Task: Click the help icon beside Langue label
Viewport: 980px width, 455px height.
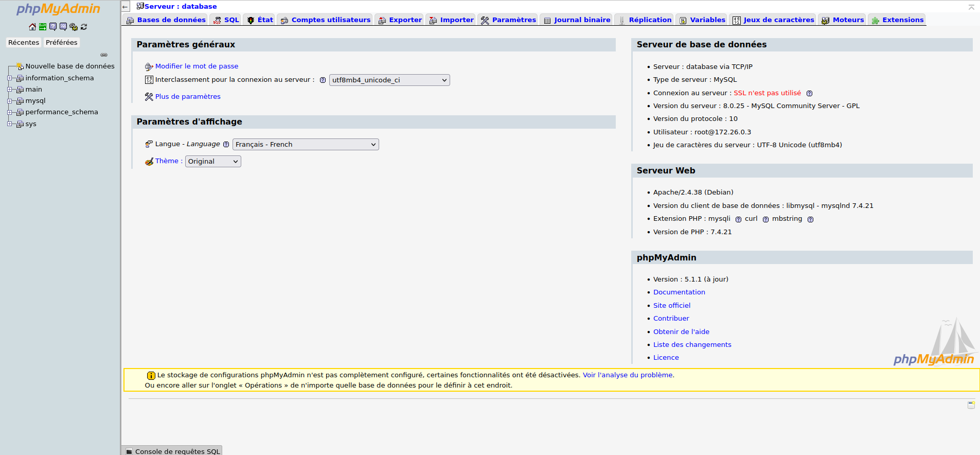Action: pyautogui.click(x=226, y=144)
